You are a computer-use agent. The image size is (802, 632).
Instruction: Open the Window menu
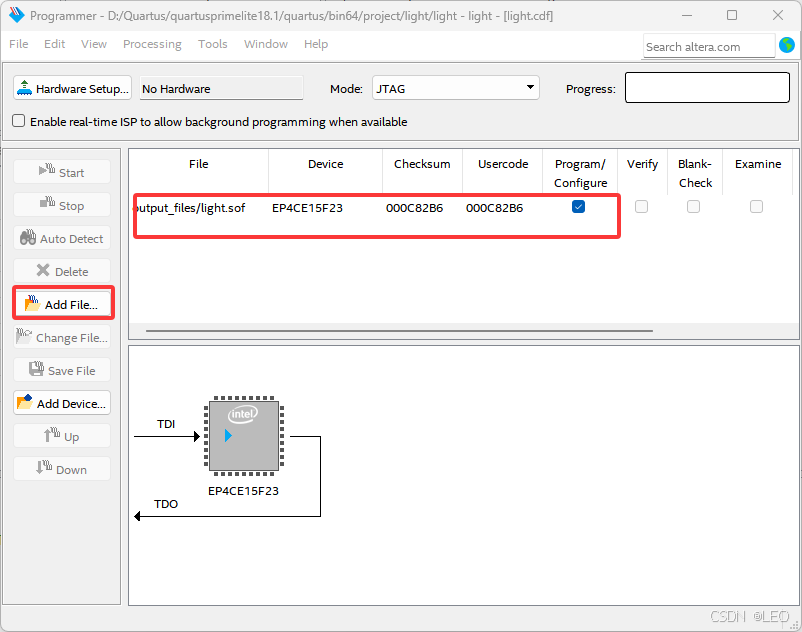pyautogui.click(x=265, y=44)
